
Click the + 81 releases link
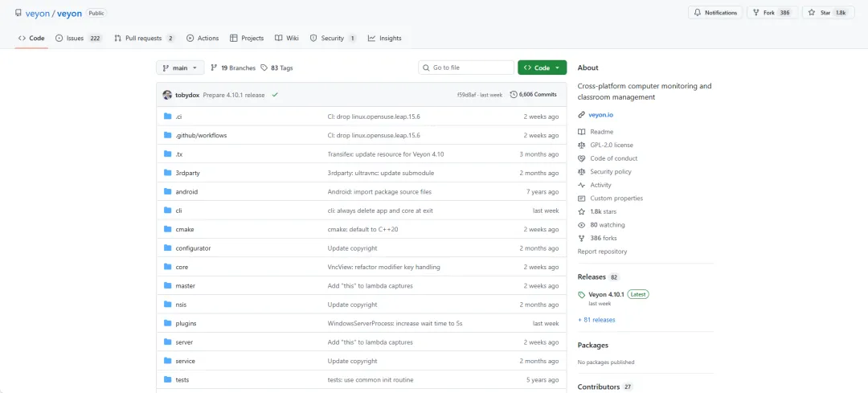(596, 320)
